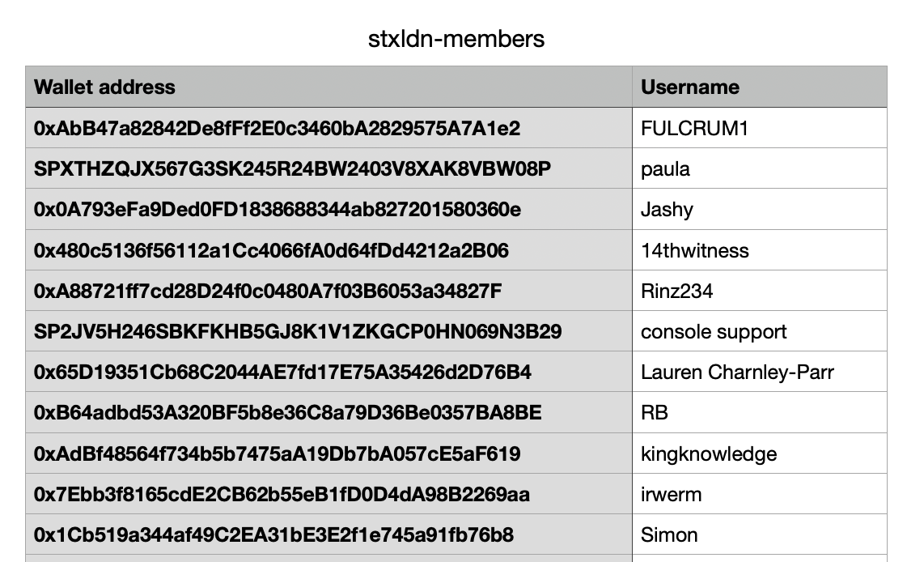The width and height of the screenshot is (924, 562).
Task: Click the kingknowledge username cell
Action: (709, 454)
